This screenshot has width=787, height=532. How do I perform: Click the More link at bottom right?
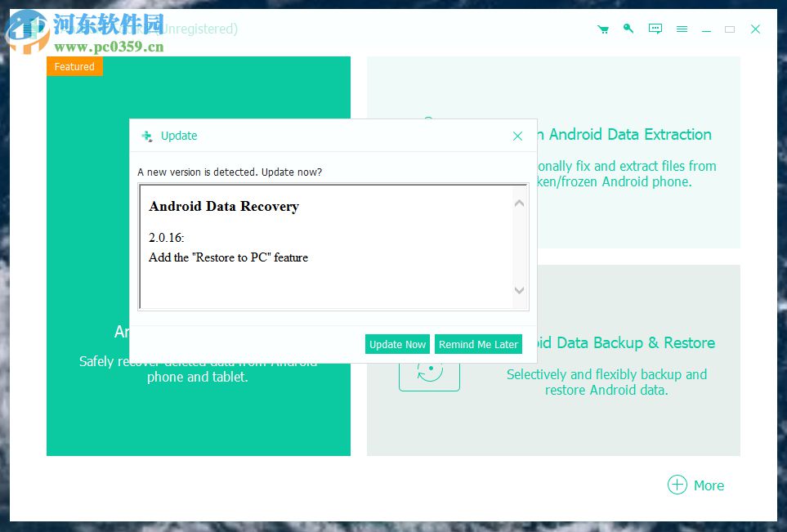tap(709, 485)
